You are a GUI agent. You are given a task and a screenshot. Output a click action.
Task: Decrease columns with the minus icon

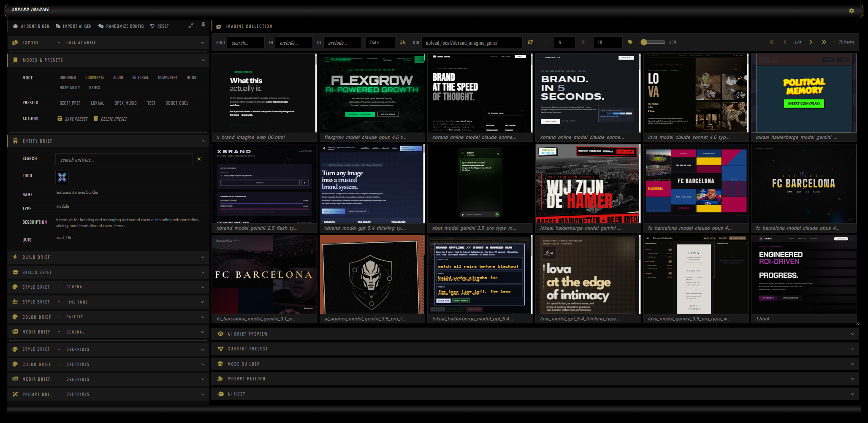click(x=546, y=42)
